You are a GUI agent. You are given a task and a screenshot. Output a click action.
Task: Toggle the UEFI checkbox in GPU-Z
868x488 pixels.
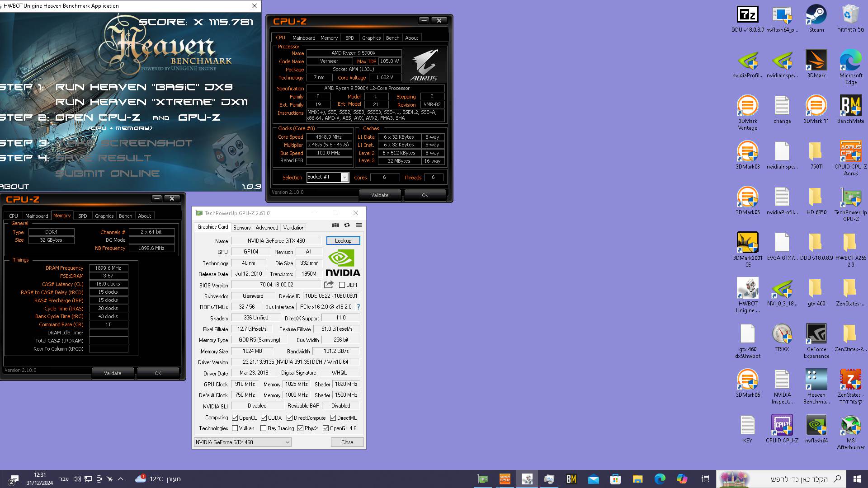(342, 285)
